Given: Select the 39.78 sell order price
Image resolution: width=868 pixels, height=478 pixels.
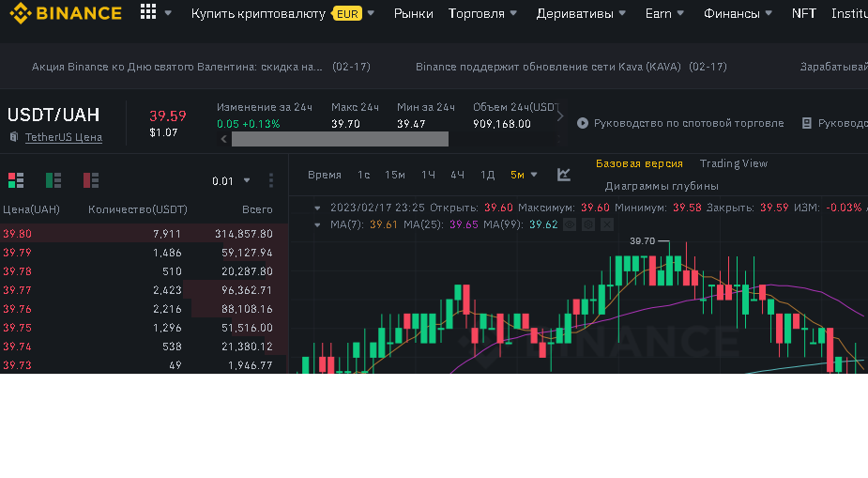Looking at the screenshot, I should [17, 271].
